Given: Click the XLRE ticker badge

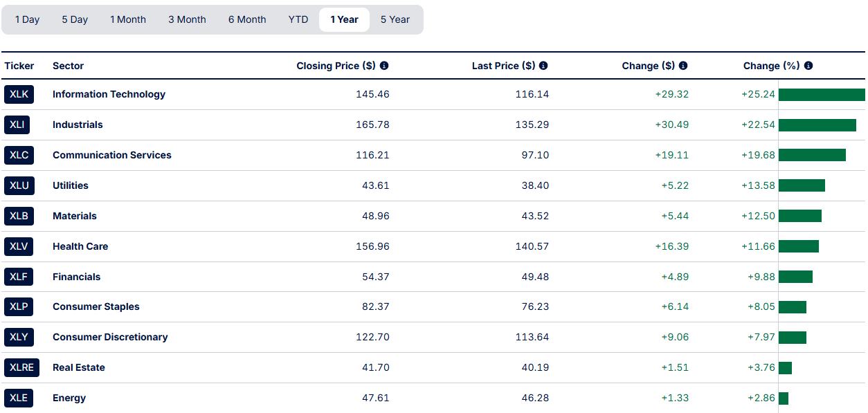Looking at the screenshot, I should click(21, 367).
